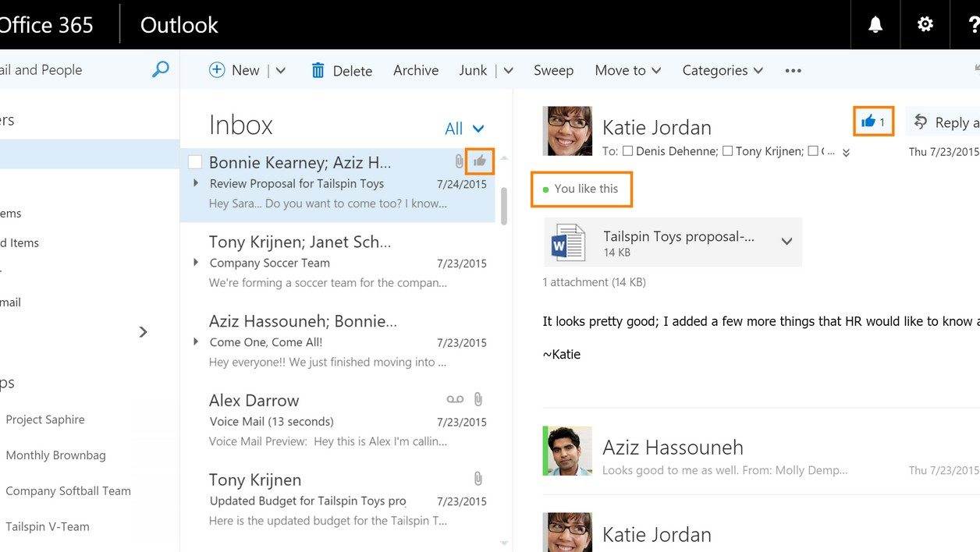Open the notifications bell

pyautogui.click(x=875, y=25)
